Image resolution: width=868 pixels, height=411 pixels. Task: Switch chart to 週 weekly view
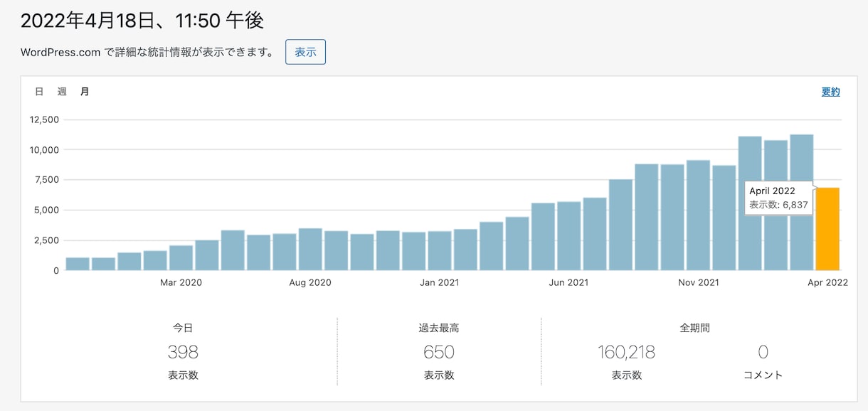coord(62,92)
